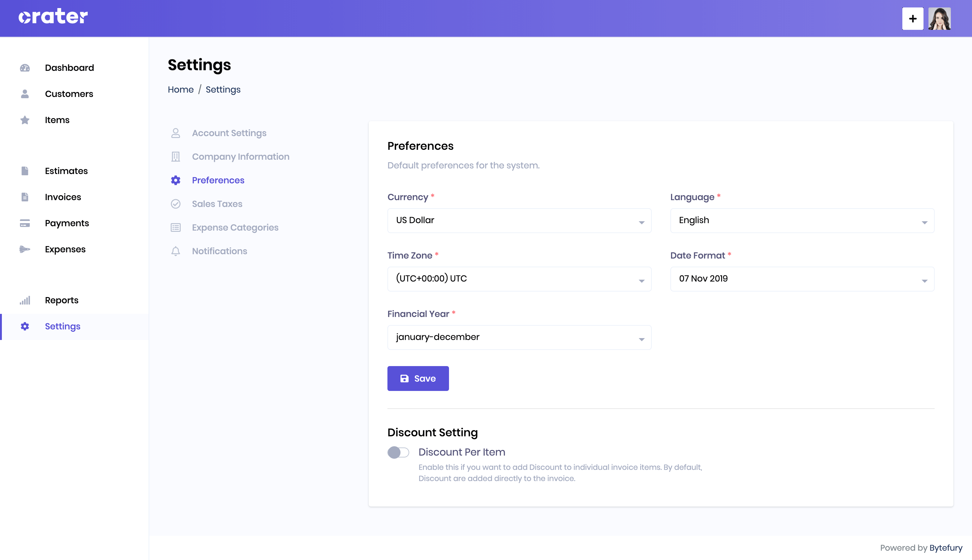Viewport: 972px width, 560px height.
Task: Click the Settings gear sidebar icon
Action: pyautogui.click(x=25, y=326)
